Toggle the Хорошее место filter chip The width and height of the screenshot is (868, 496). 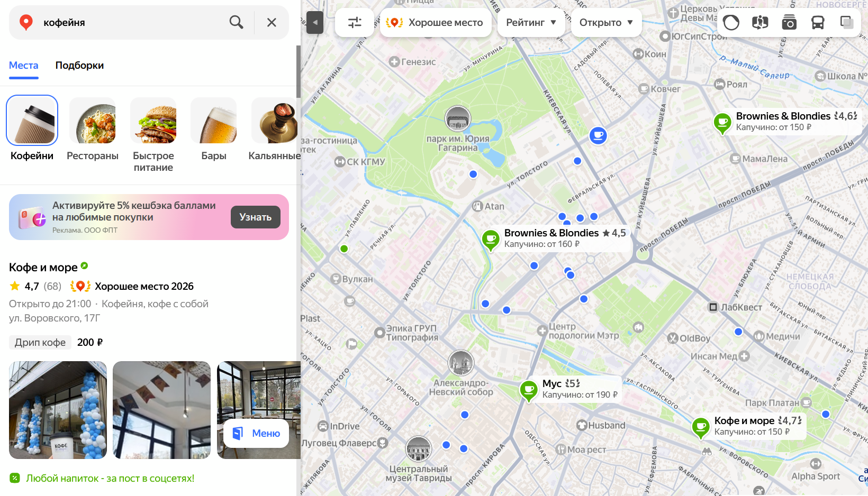point(436,22)
